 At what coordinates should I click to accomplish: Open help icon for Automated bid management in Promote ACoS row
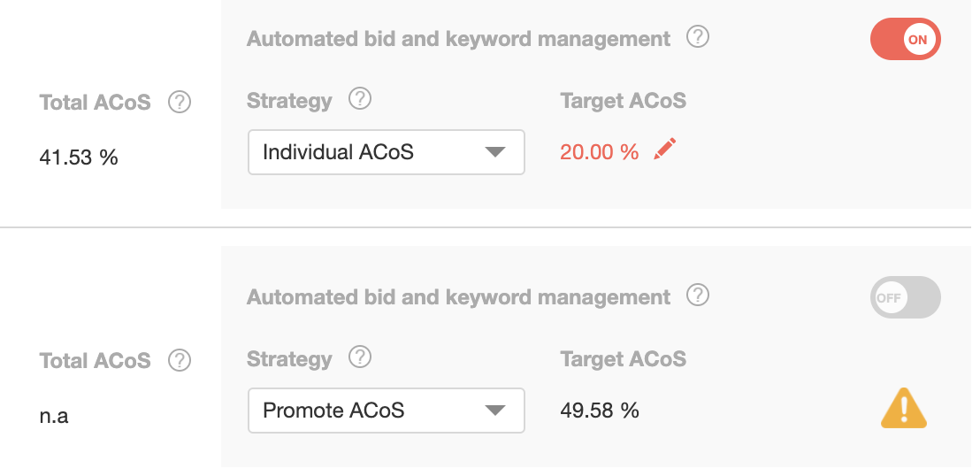tap(698, 295)
